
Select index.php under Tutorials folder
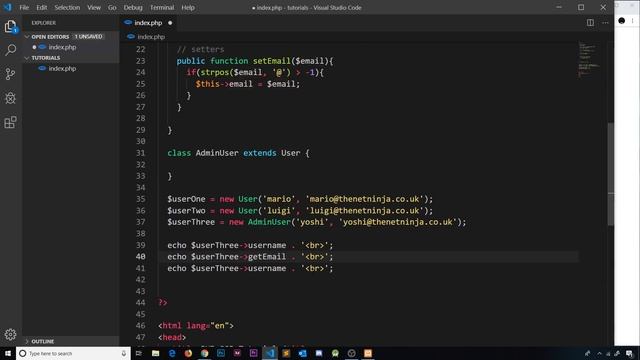point(62,69)
